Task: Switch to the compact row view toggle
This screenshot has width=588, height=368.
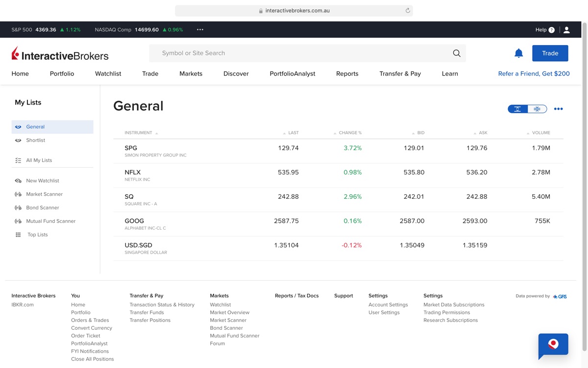Action: (x=537, y=109)
